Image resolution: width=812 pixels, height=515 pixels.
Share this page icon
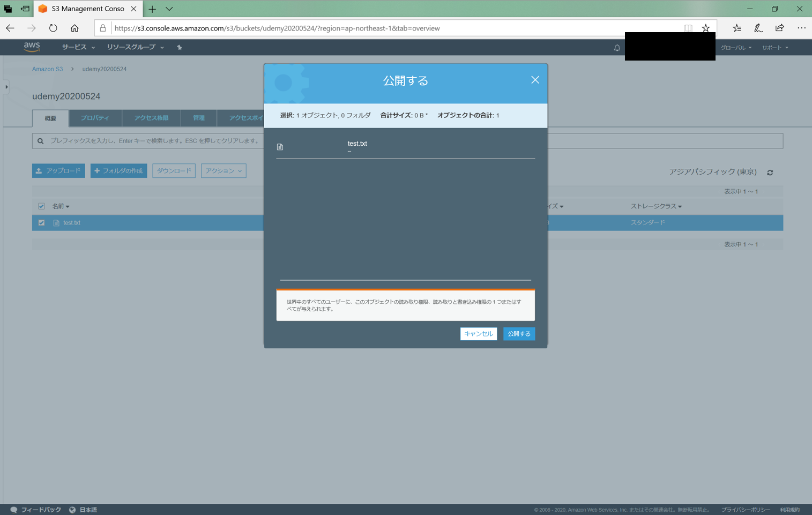pos(779,28)
